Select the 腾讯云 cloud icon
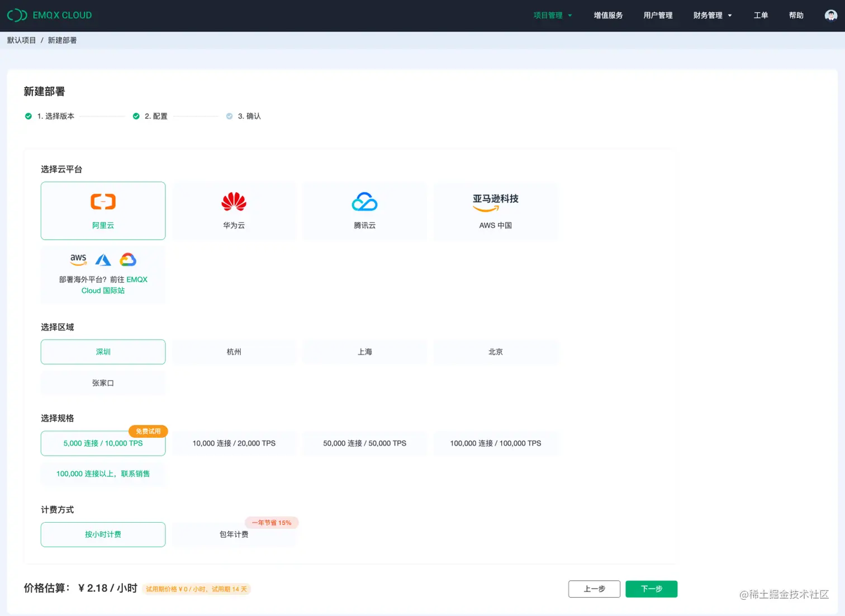The image size is (845, 616). 364,202
